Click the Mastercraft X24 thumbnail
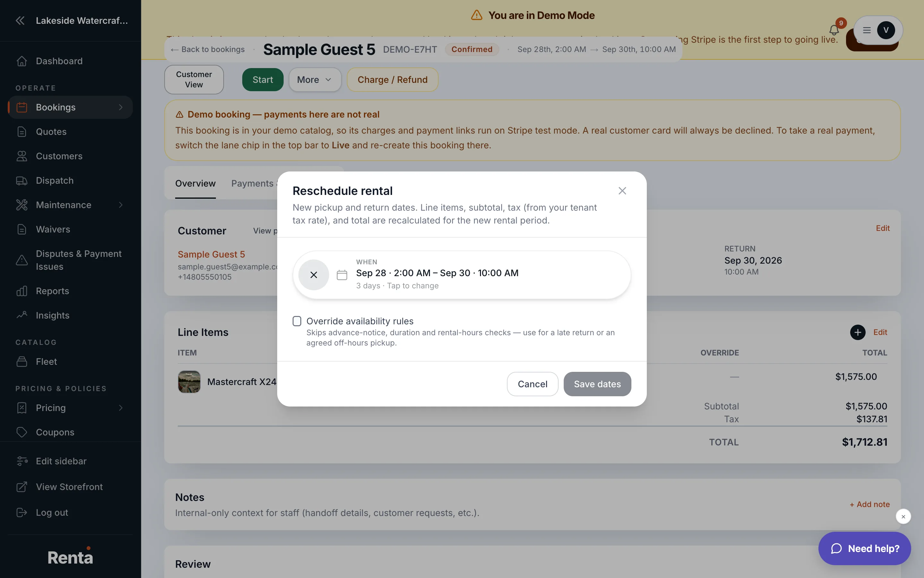Viewport: 924px width, 578px height. click(x=189, y=381)
